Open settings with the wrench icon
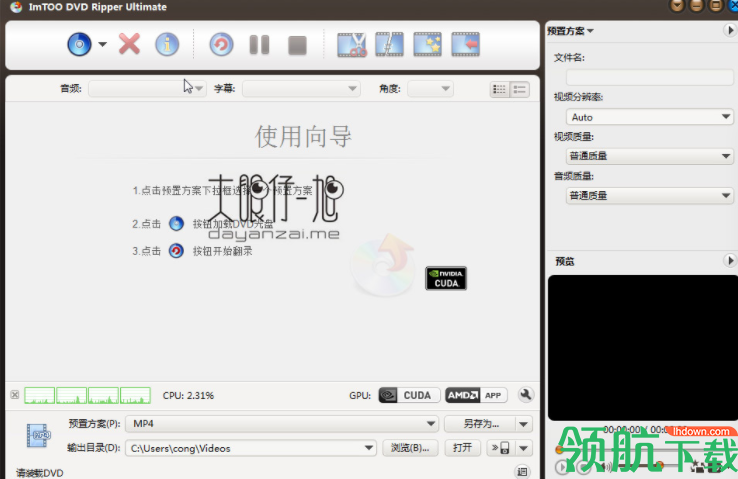This screenshot has width=738, height=479. [x=526, y=395]
